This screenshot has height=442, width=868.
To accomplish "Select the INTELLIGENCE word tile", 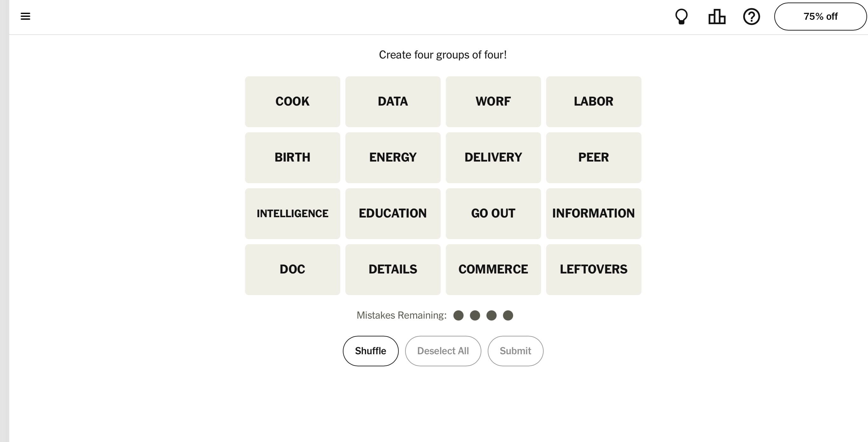I will coord(292,213).
